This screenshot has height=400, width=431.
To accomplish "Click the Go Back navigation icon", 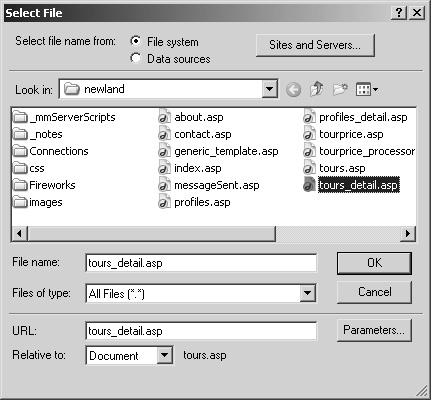I will click(294, 90).
